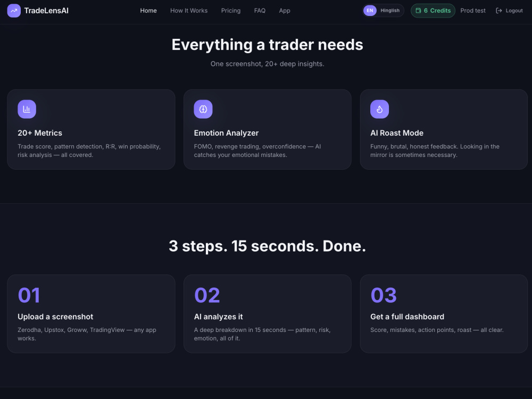Click the 'Funny, brutal, honest feedback' description
This screenshot has width=532, height=399.
(435, 151)
